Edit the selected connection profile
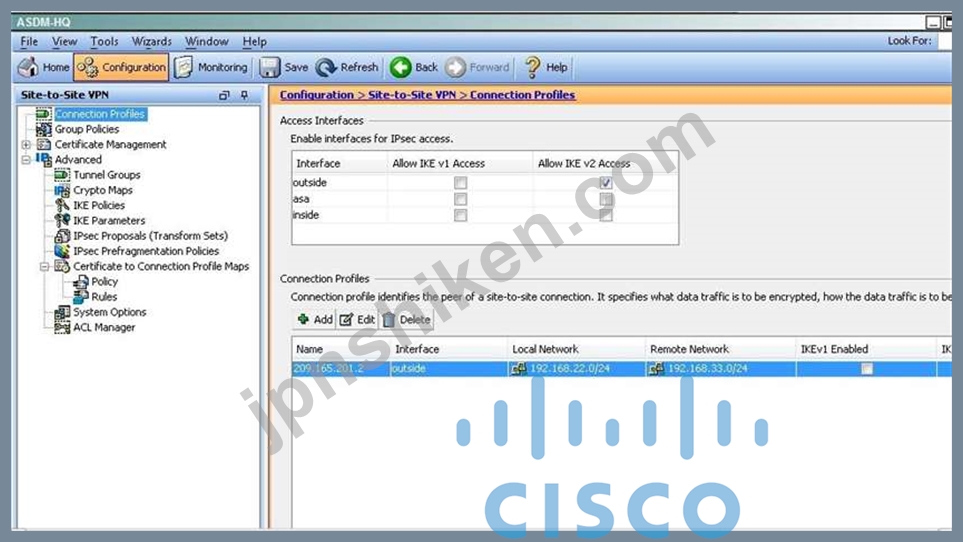This screenshot has height=542, width=963. [357, 320]
